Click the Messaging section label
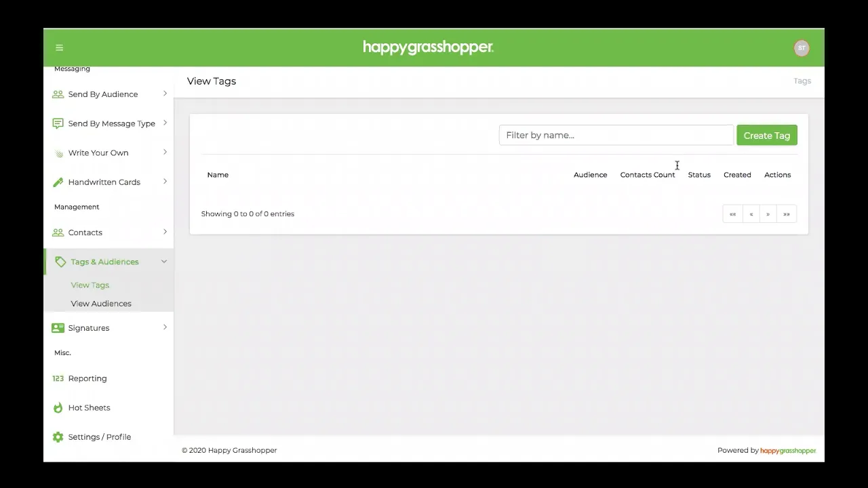Screen dimensions: 868x488 click(72, 69)
